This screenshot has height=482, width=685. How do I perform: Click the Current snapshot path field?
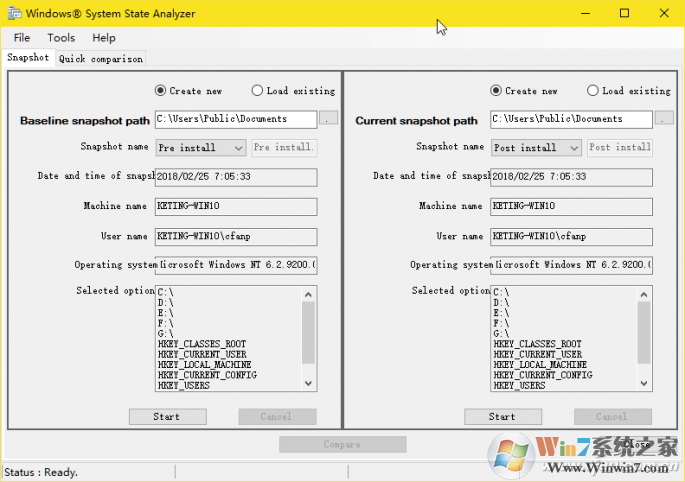point(571,119)
